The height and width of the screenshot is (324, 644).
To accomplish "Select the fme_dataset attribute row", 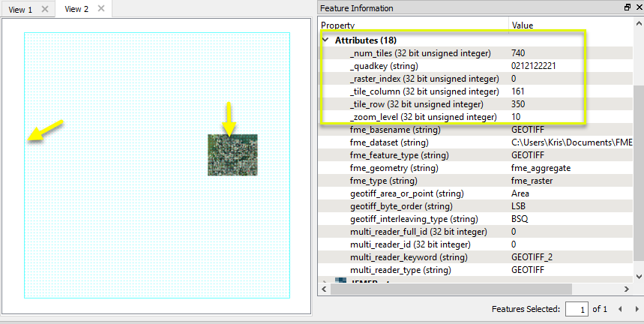I will [x=476, y=142].
